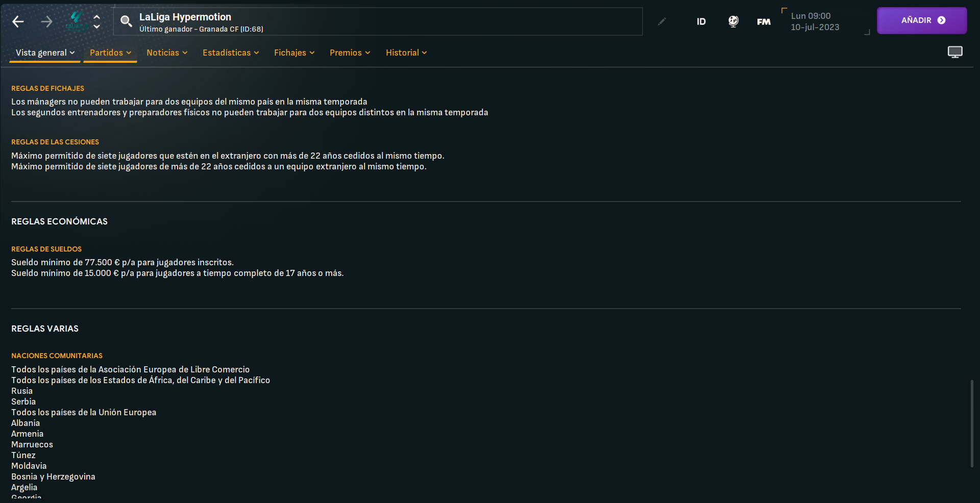The width and height of the screenshot is (980, 503).
Task: Open the Premios dropdown menu
Action: (x=350, y=53)
